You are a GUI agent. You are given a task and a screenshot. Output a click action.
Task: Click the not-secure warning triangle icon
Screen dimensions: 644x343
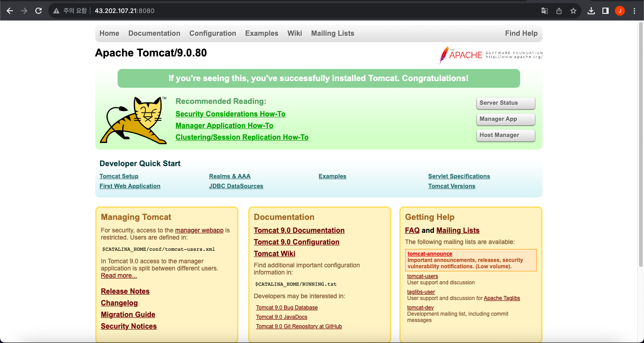pos(56,11)
